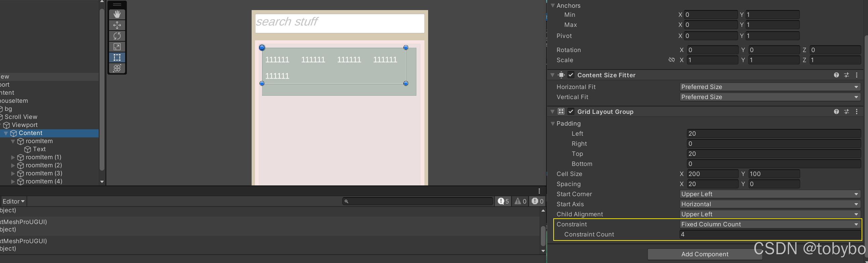The width and height of the screenshot is (868, 263).
Task: Select roomItem (3) in the hierarchy
Action: point(44,174)
